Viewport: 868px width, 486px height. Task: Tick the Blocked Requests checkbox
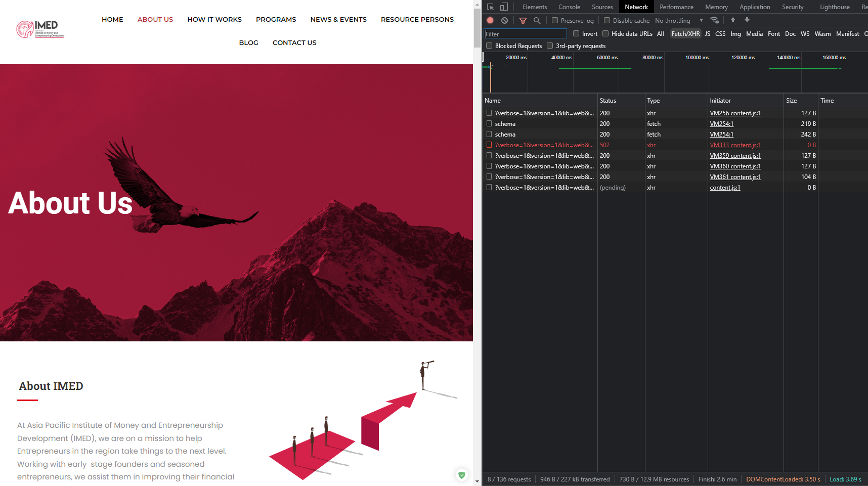[x=489, y=46]
